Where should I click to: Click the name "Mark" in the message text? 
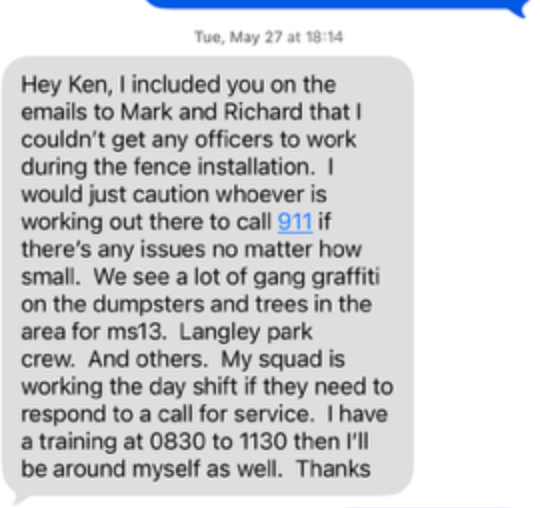pos(147,112)
